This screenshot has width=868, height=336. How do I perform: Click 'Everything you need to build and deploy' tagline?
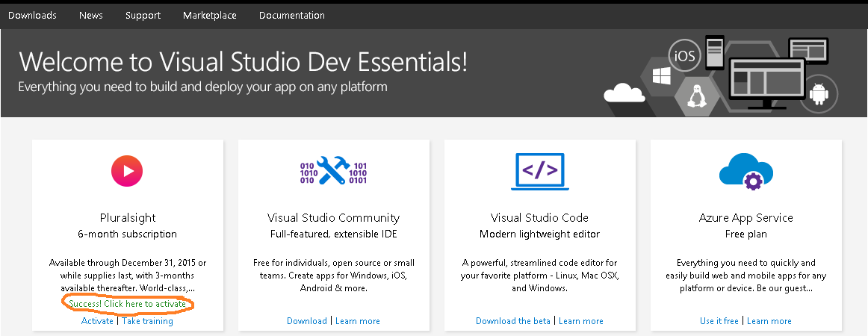[202, 87]
